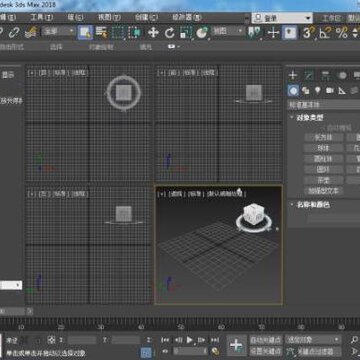The height and width of the screenshot is (360, 360).
Task: Activate the Select and Scale tool
Action: point(186,32)
